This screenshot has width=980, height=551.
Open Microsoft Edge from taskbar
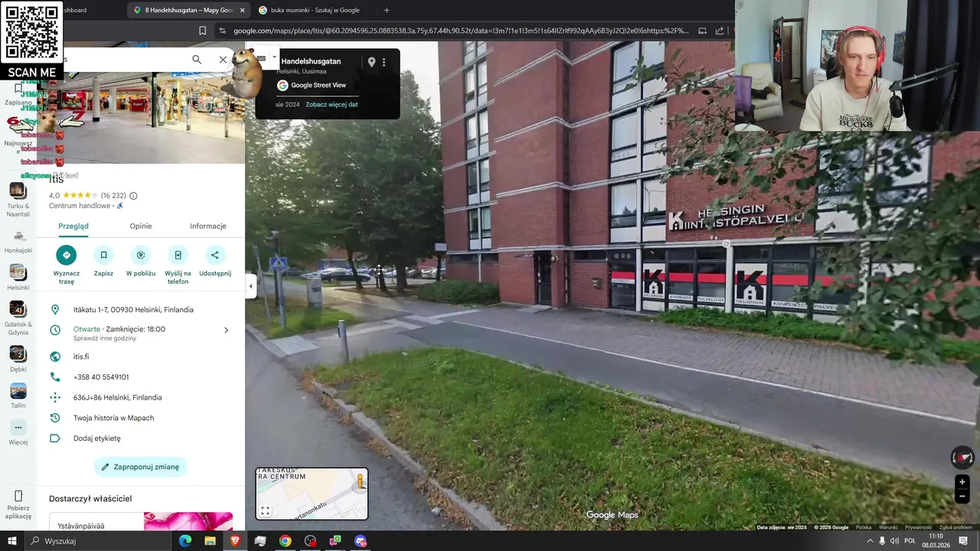coord(185,541)
